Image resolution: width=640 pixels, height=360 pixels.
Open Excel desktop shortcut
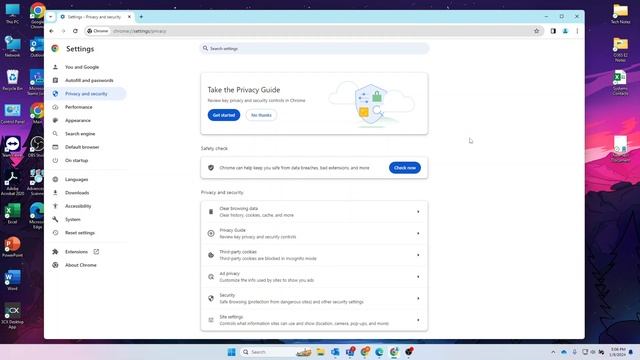pos(13,213)
